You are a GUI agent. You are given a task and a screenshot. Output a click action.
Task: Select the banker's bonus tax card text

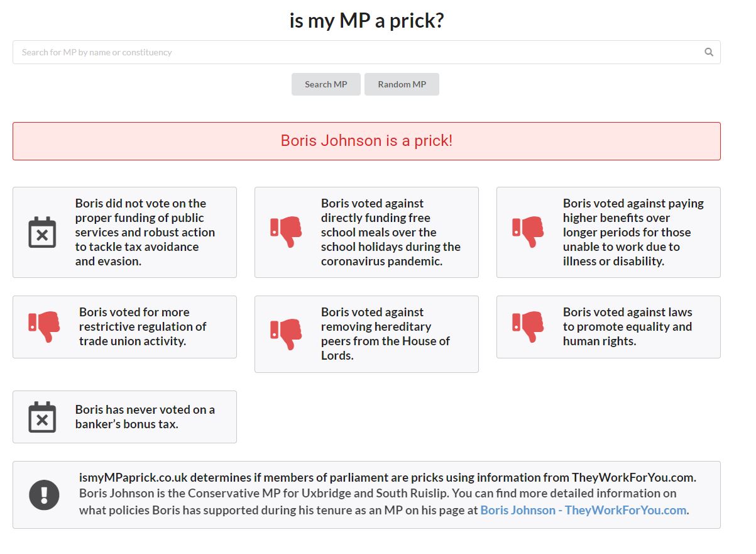tap(145, 417)
